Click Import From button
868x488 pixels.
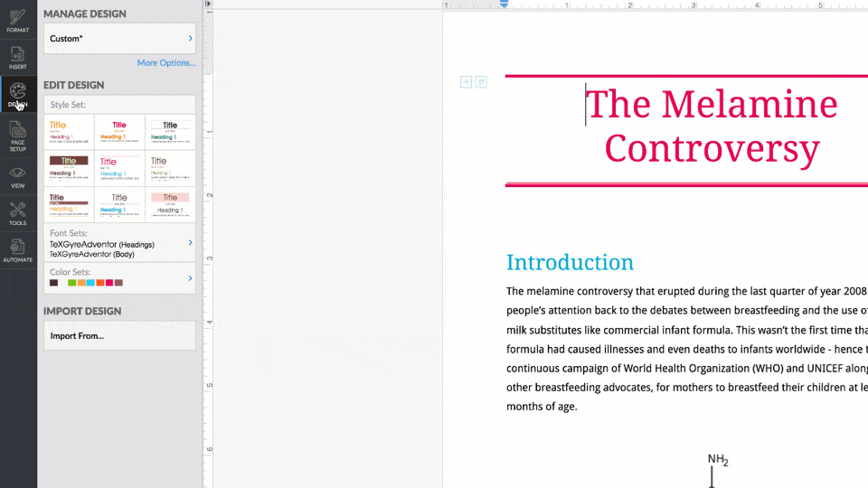click(119, 336)
